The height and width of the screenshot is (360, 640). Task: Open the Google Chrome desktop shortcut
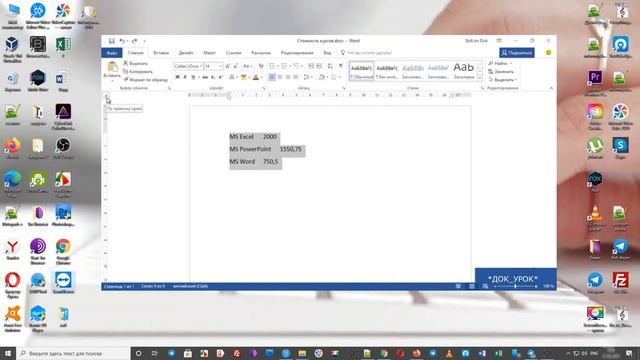[63, 251]
